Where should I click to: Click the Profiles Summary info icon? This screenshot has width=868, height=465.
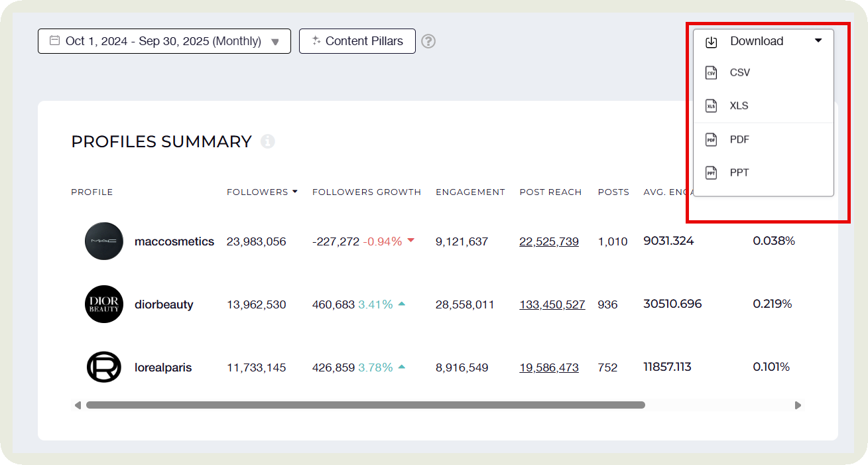[x=267, y=141]
